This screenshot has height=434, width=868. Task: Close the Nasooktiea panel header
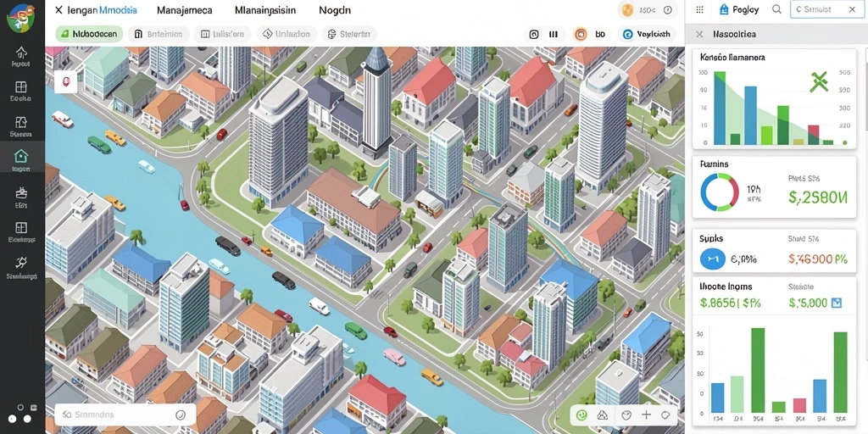pyautogui.click(x=699, y=34)
